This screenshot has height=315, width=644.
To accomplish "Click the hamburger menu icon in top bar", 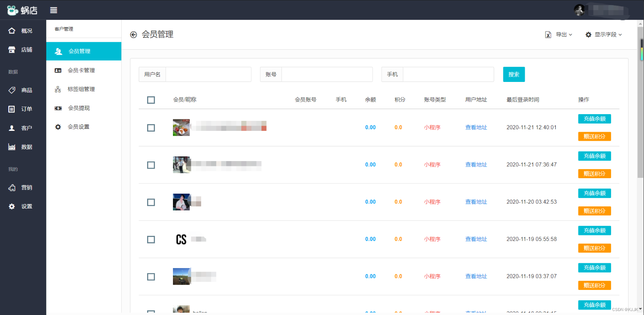I will coord(54,10).
